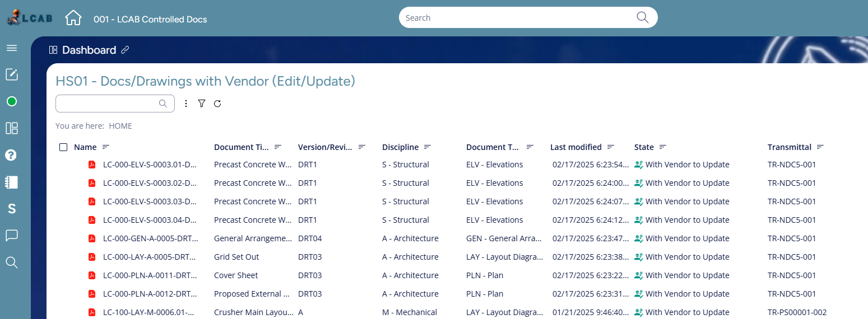Click the S icon in sidebar
This screenshot has height=319, width=868.
(12, 209)
